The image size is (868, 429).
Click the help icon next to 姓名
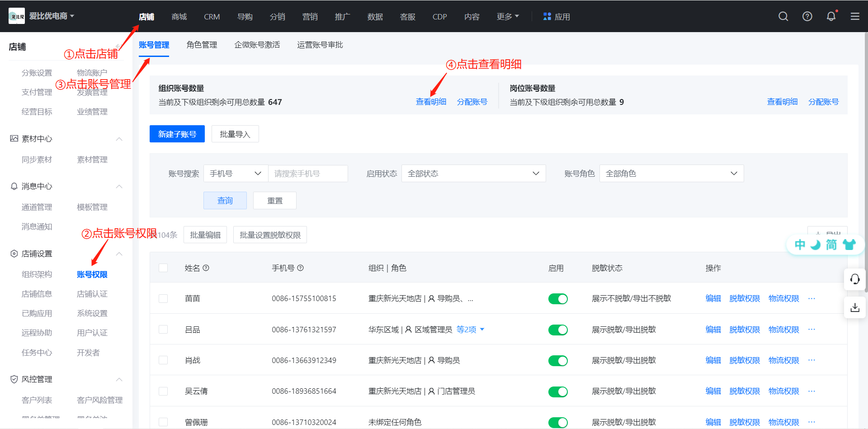coord(206,268)
